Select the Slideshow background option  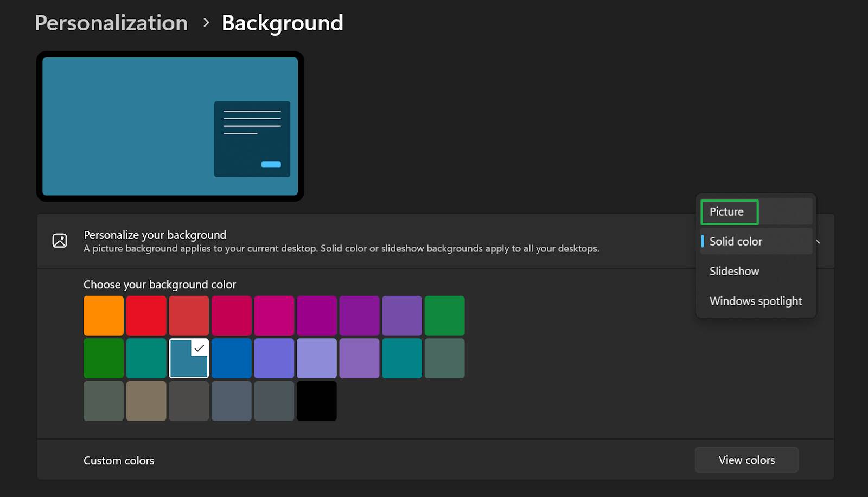(x=734, y=272)
